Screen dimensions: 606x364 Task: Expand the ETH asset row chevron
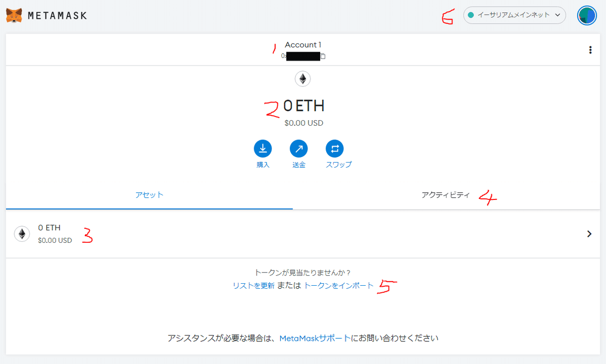589,234
